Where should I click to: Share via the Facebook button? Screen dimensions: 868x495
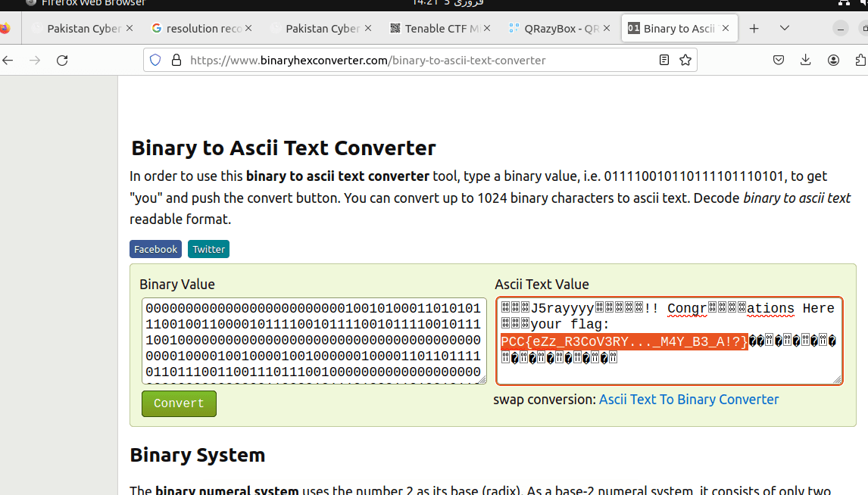tap(155, 249)
